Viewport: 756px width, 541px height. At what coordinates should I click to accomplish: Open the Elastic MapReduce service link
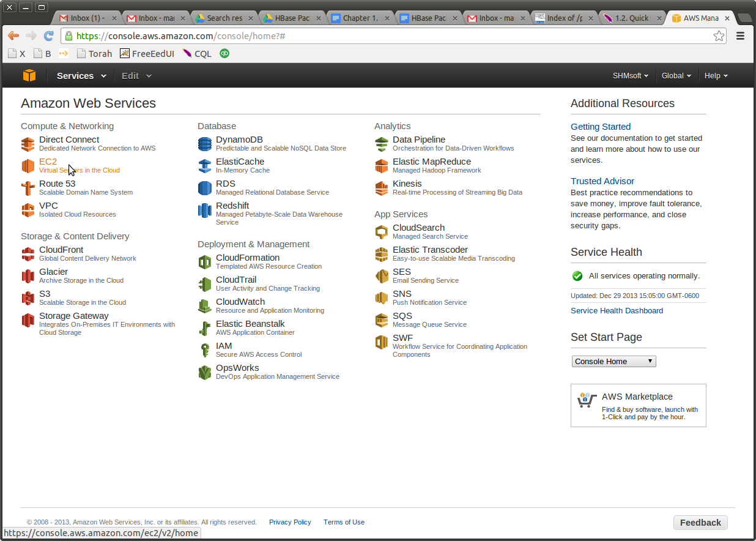pos(432,162)
